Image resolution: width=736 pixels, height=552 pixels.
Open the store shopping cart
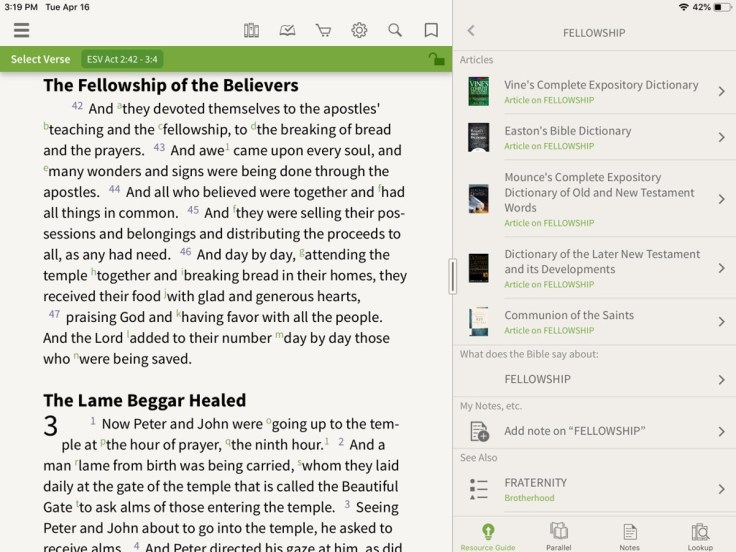click(x=323, y=30)
